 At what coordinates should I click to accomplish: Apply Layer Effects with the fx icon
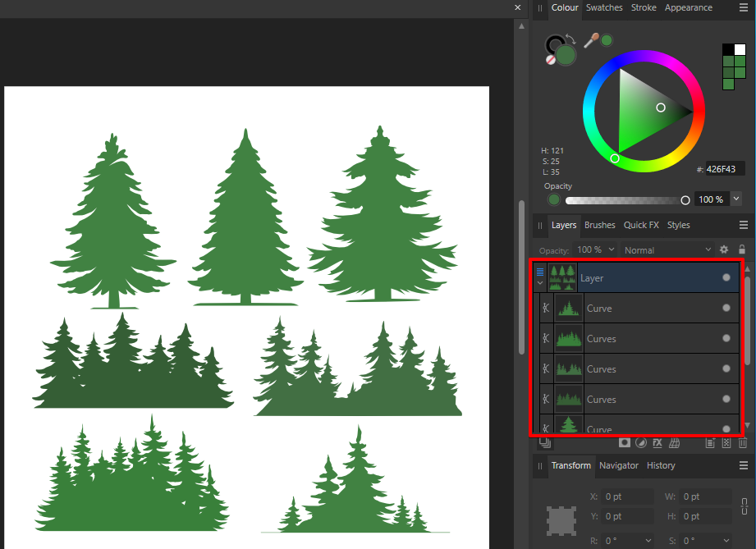pyautogui.click(x=657, y=443)
